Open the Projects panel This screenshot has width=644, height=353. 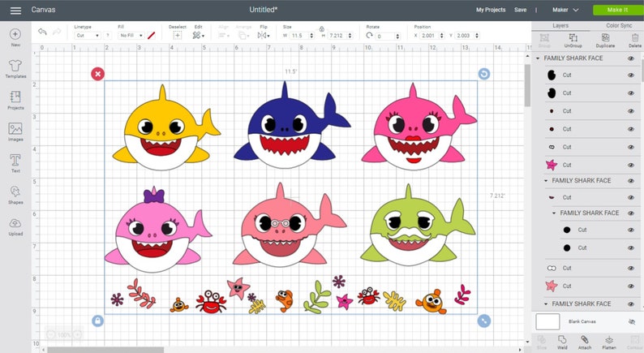(x=15, y=101)
